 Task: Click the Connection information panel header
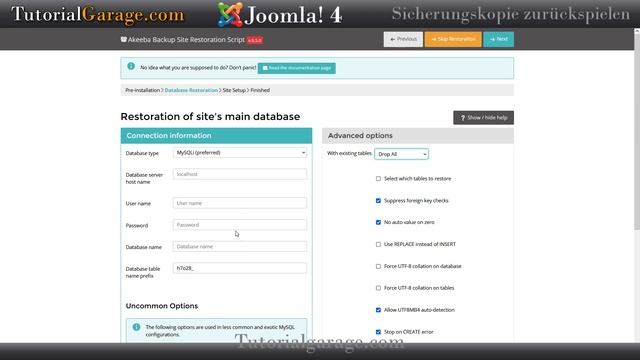tap(216, 136)
